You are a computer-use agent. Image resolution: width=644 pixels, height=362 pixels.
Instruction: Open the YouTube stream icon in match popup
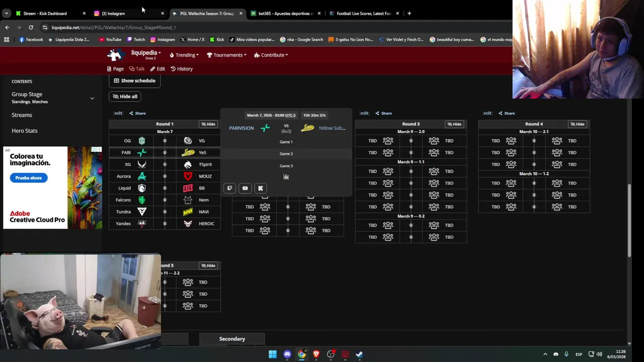pos(245,188)
